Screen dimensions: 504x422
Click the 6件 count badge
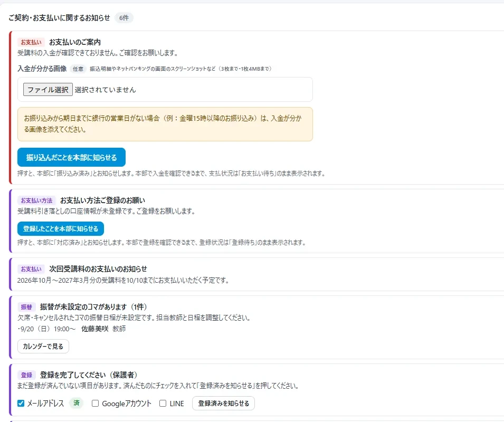click(123, 18)
